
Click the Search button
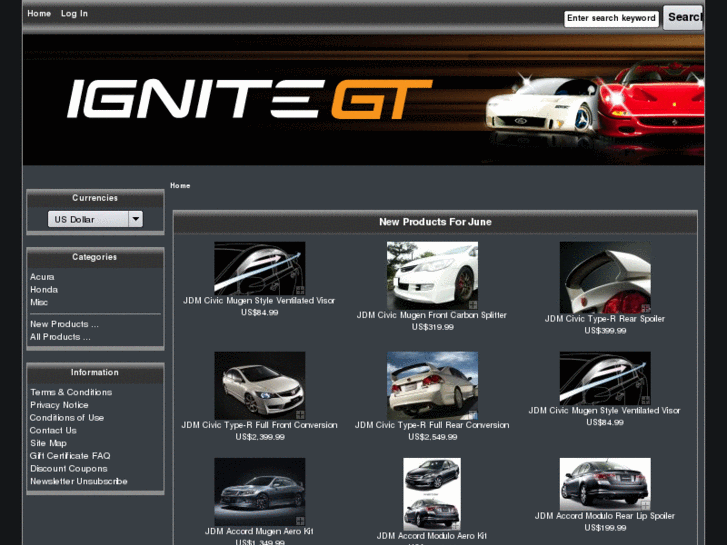[x=683, y=18]
